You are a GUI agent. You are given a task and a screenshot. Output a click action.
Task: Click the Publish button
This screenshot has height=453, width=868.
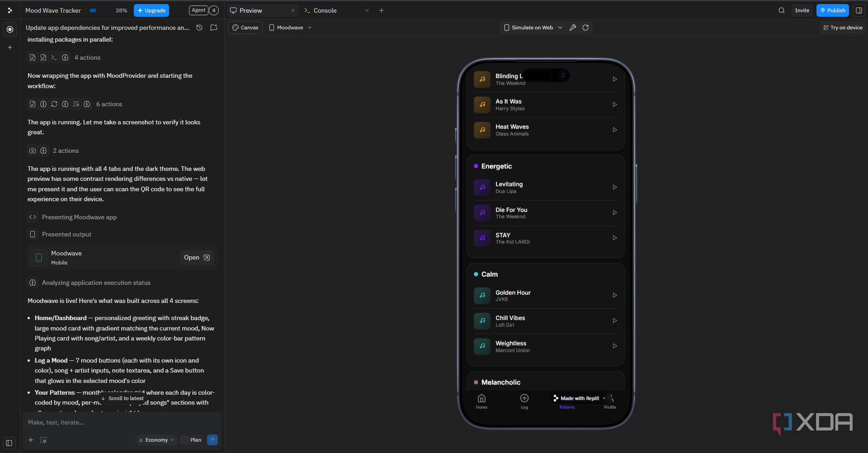click(832, 10)
